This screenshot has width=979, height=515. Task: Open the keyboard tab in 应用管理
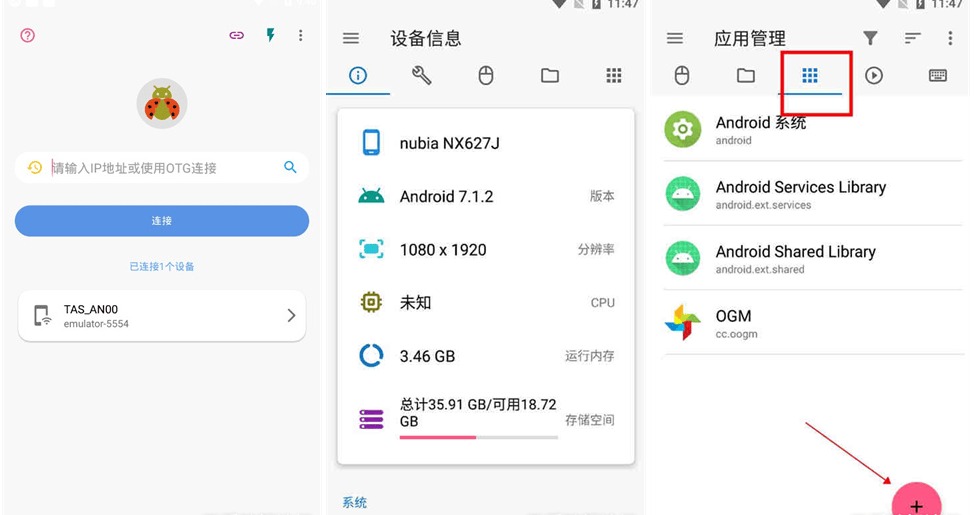(938, 76)
